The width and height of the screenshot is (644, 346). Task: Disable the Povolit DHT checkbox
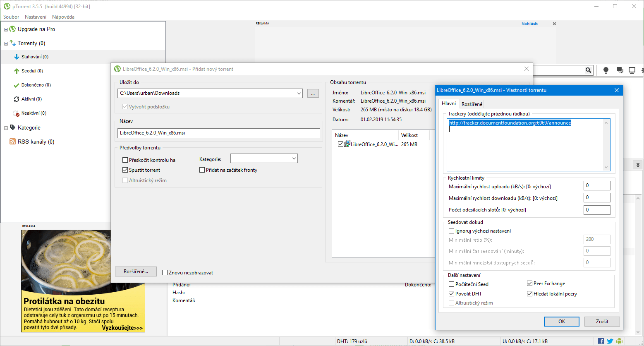(x=452, y=293)
